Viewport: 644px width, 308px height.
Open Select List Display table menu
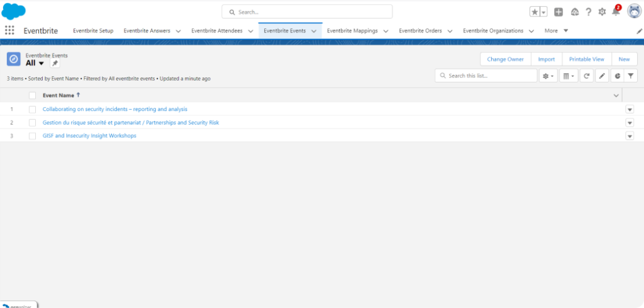[569, 76]
